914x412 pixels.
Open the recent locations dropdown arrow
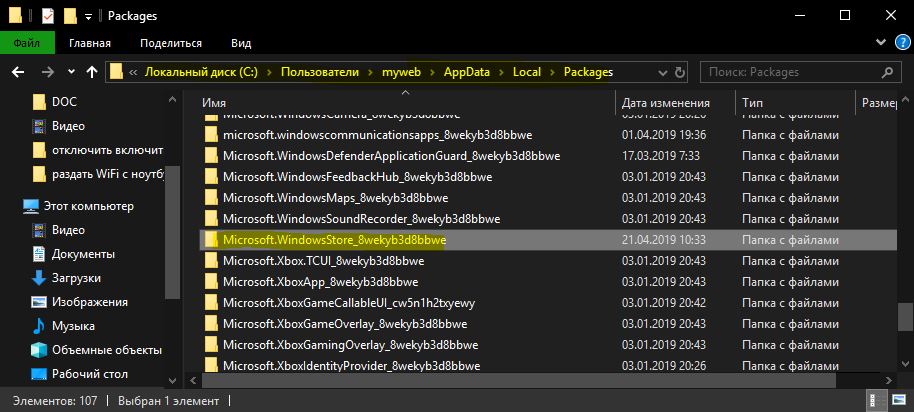click(71, 72)
